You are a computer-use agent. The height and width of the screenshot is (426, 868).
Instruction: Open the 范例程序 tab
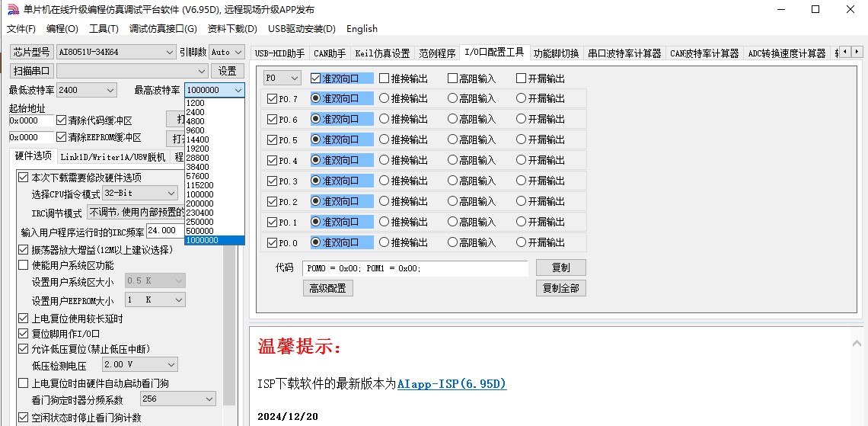pos(437,53)
